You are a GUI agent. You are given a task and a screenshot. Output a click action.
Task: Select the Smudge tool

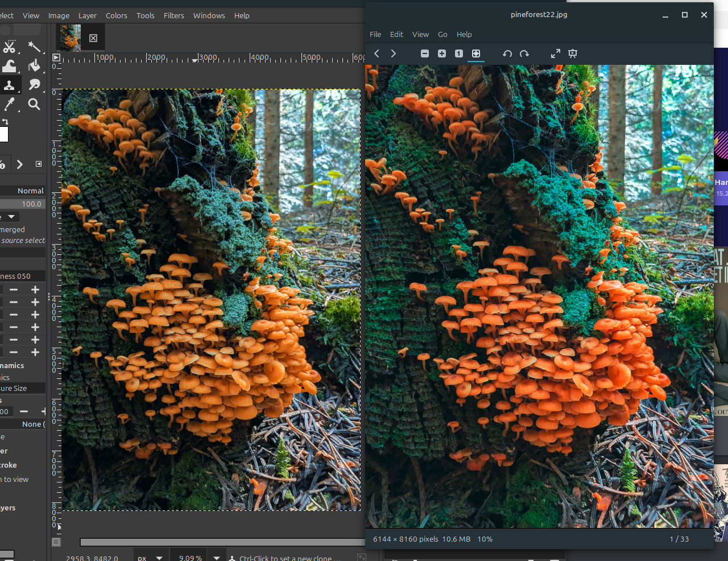point(34,85)
